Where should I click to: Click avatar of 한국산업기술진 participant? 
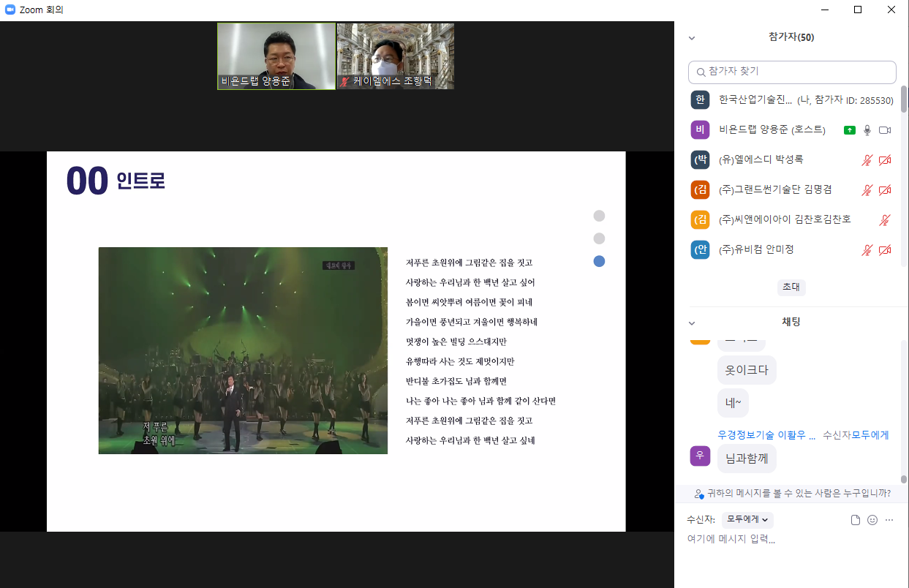(x=700, y=100)
